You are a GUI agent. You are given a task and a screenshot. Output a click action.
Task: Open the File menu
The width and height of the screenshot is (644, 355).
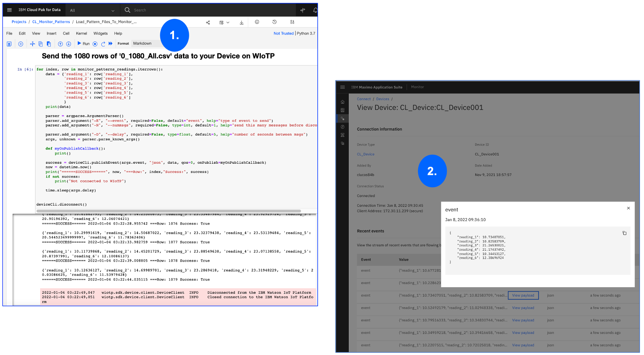(9, 33)
